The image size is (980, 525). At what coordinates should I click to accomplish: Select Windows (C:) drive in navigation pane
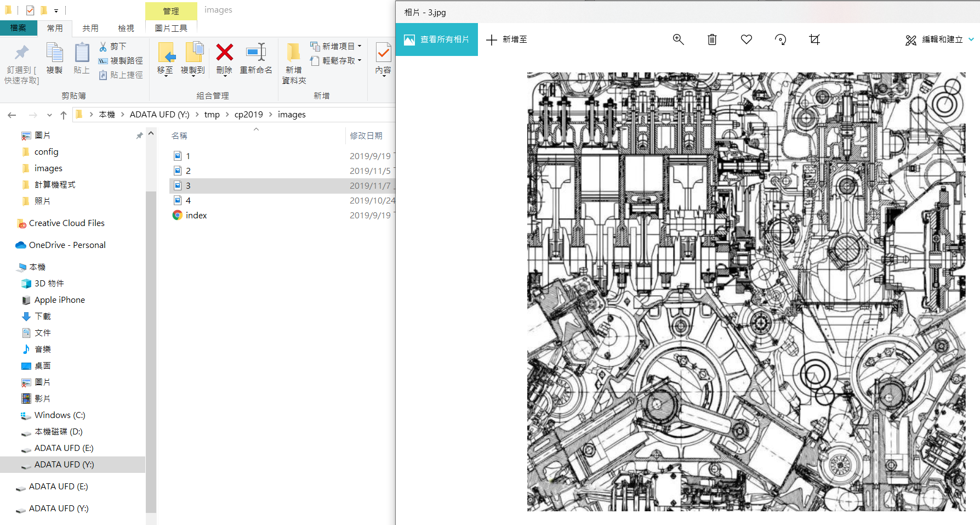point(59,415)
